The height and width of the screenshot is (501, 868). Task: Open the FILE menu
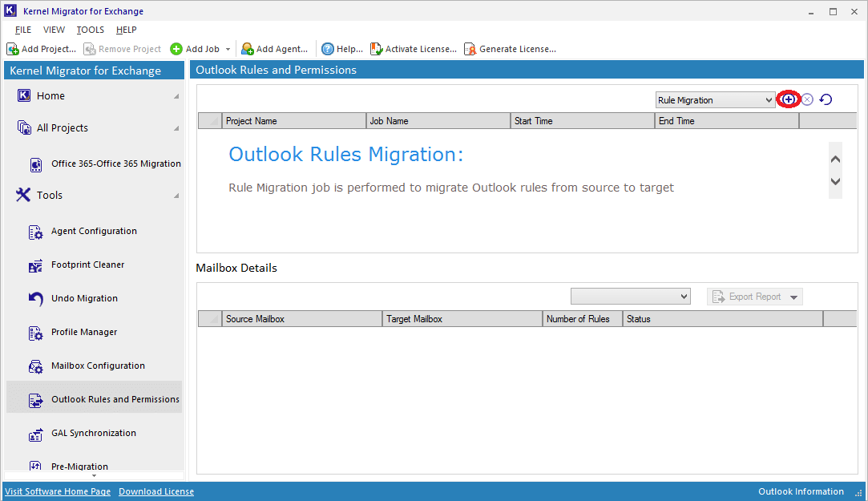click(23, 30)
